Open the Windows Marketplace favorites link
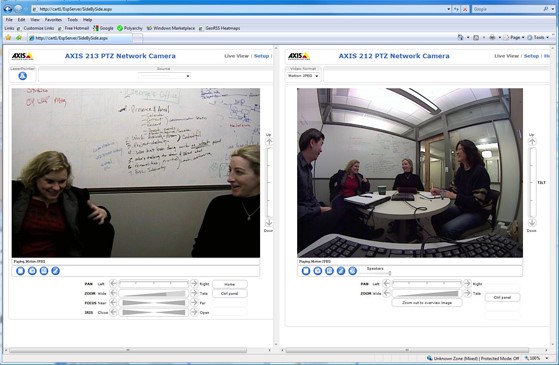This screenshot has width=559, height=365. (171, 28)
